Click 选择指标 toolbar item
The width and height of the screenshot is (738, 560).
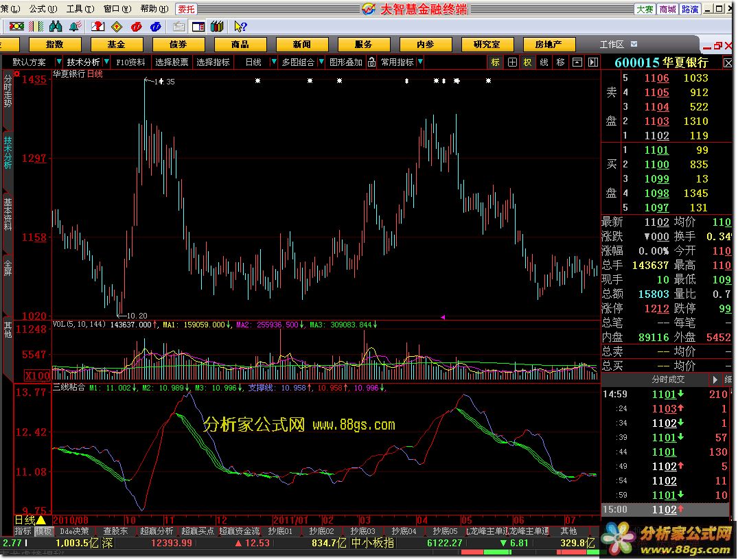coord(214,62)
